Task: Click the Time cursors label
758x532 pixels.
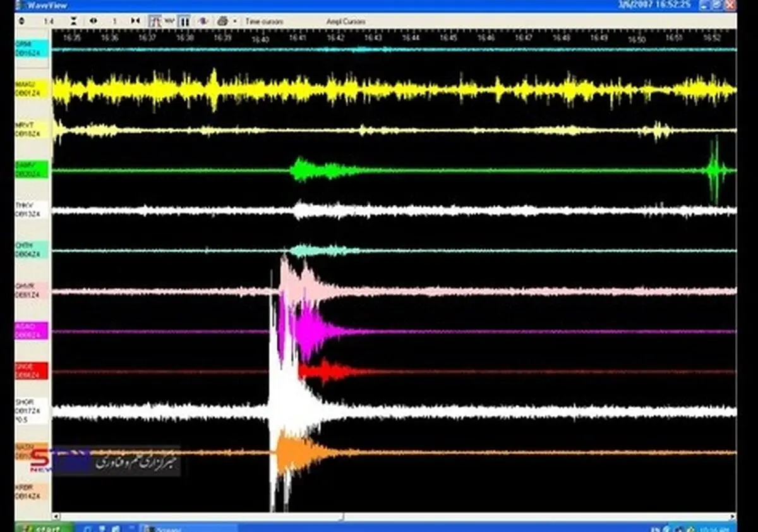Action: pos(264,21)
